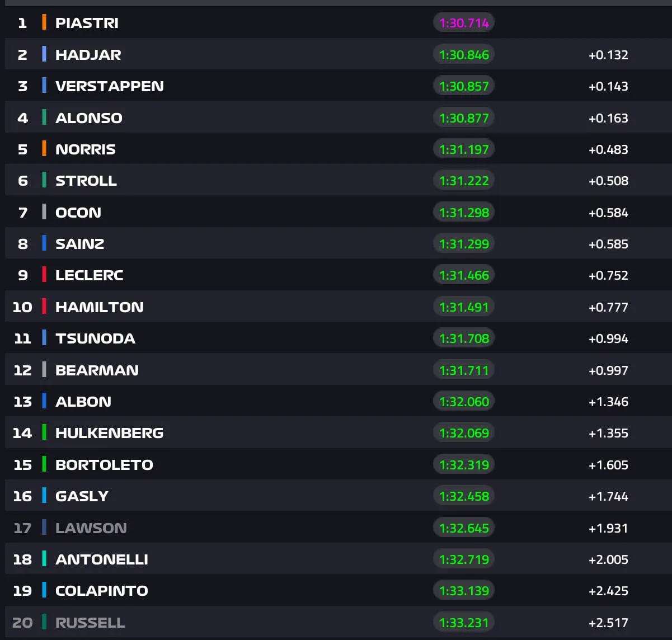The image size is (672, 640).
Task: Select driver name HADJAR
Action: tap(88, 55)
